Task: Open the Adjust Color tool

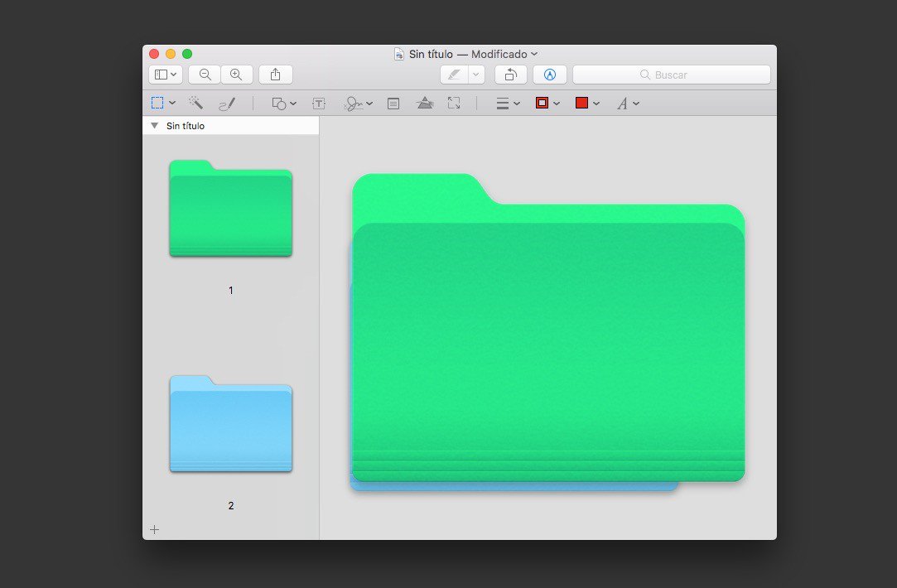Action: pyautogui.click(x=425, y=103)
